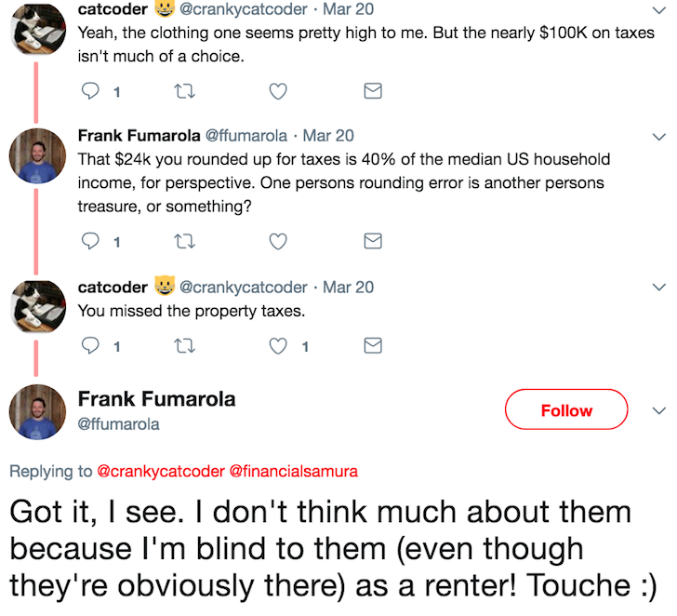
Task: Open @financialsamura mention link
Action: (x=294, y=471)
